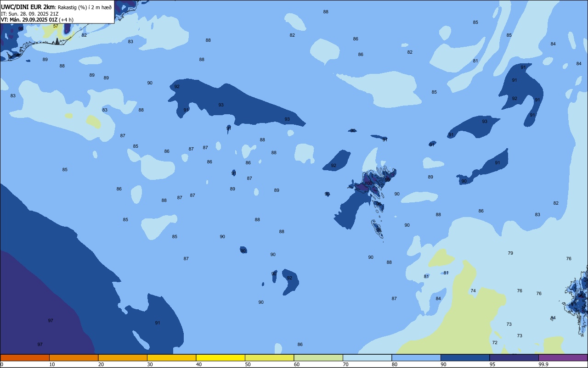The image size is (588, 368).
Task: Click the legend tick label 30
Action: [150, 364]
